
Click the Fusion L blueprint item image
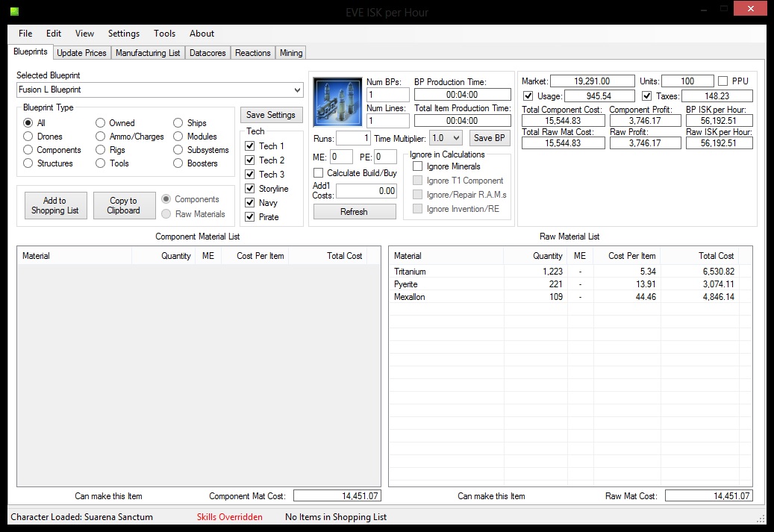(337, 101)
